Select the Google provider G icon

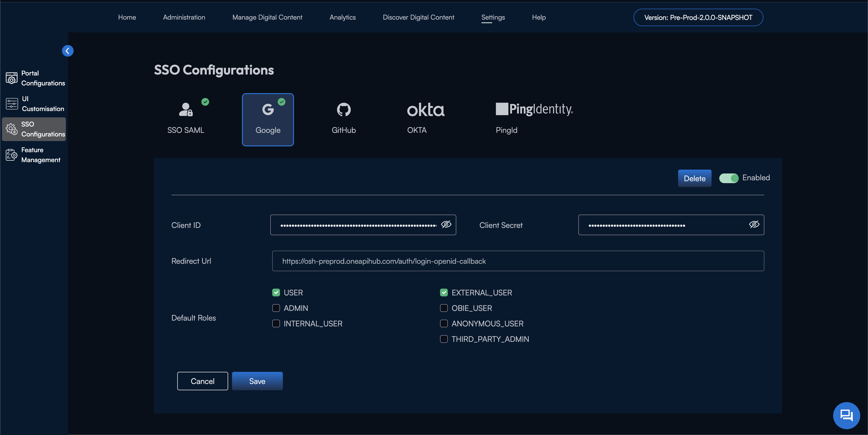tap(268, 109)
